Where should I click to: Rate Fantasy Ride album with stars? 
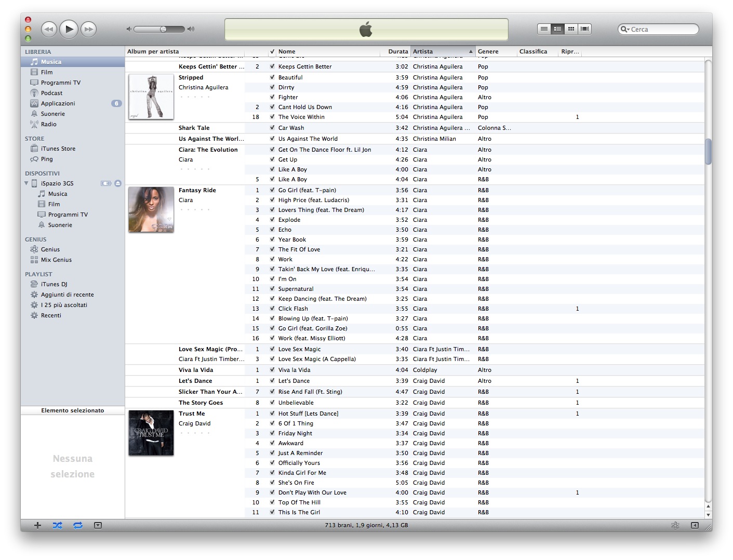(195, 210)
